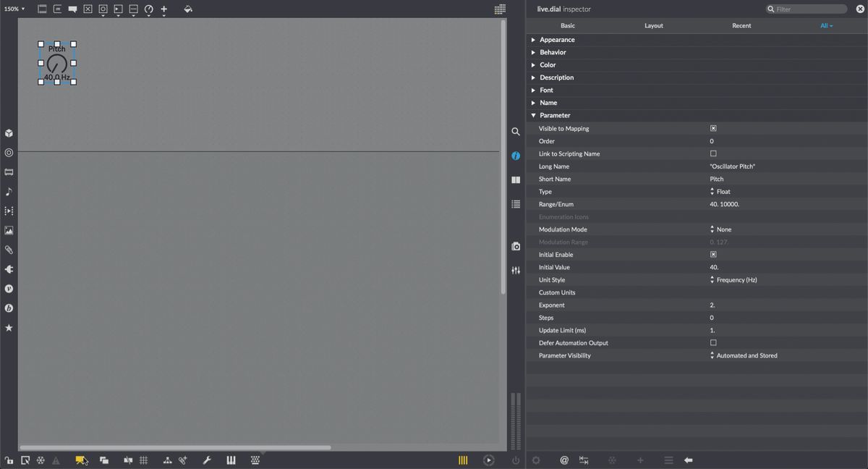Open the audio browser music note icon
868x469 pixels.
[x=9, y=192]
